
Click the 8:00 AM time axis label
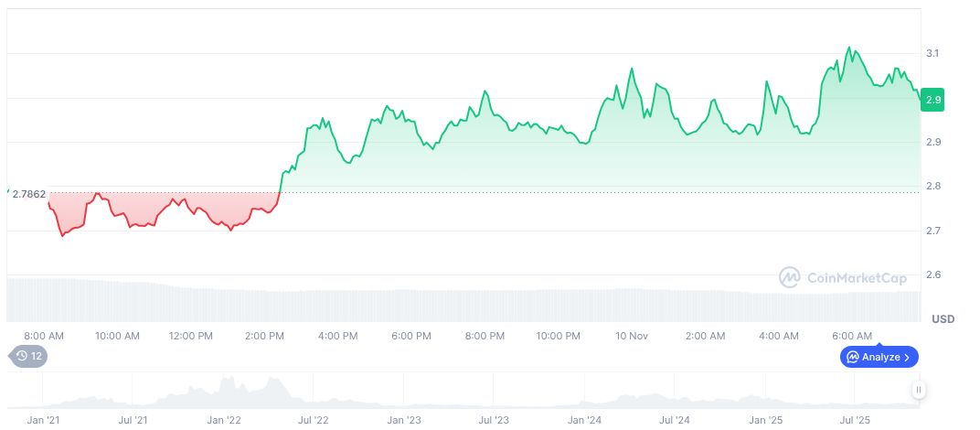coord(44,336)
